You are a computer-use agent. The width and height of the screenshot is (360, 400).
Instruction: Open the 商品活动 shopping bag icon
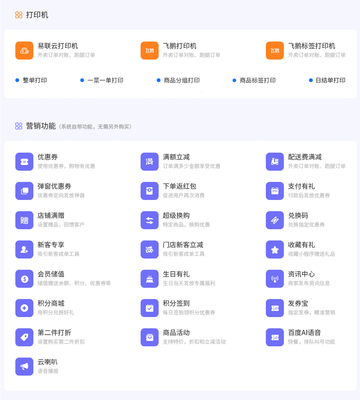tap(149, 337)
